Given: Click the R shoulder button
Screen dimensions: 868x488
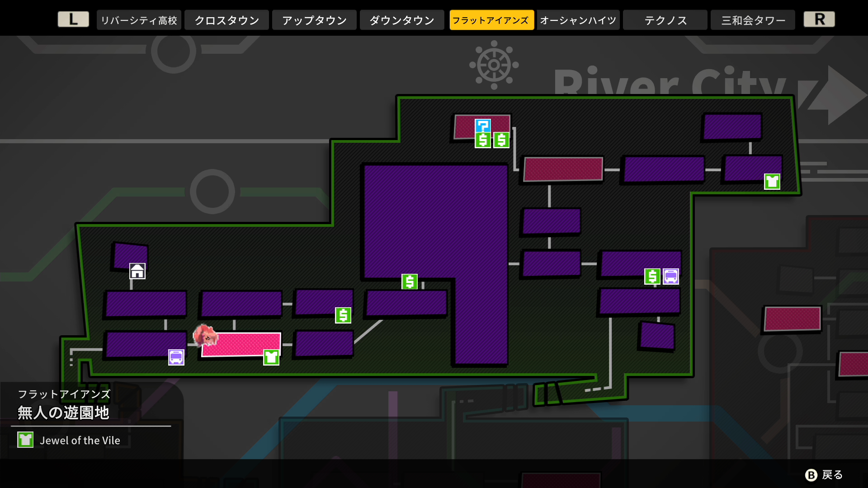Looking at the screenshot, I should click(819, 19).
